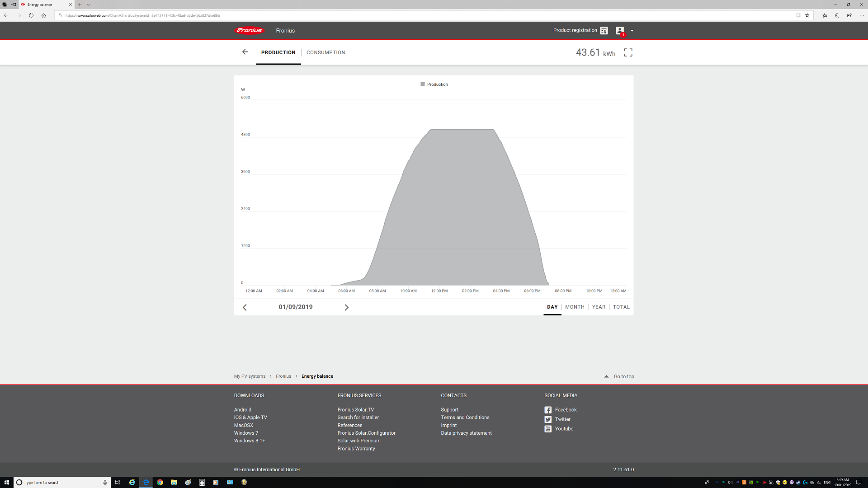Open Task View on taskbar
This screenshot has width=868, height=488.
(x=118, y=482)
